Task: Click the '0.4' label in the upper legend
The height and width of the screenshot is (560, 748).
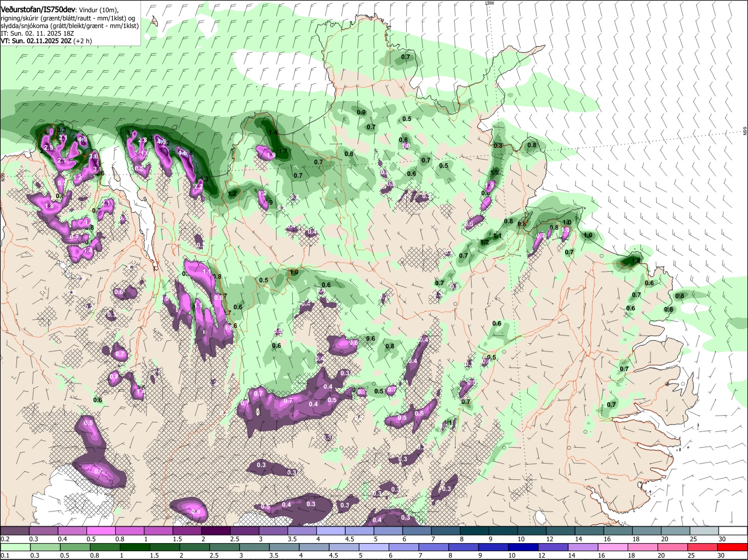Action: (63, 538)
